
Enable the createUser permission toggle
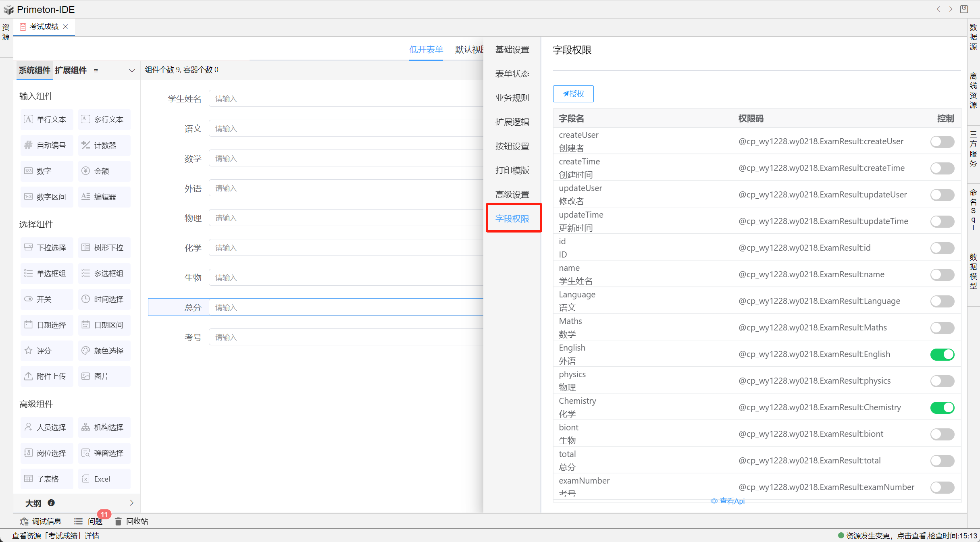click(942, 141)
